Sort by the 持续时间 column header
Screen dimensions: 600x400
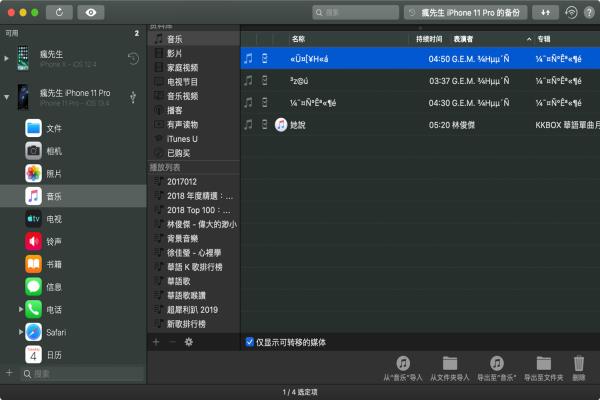click(429, 39)
